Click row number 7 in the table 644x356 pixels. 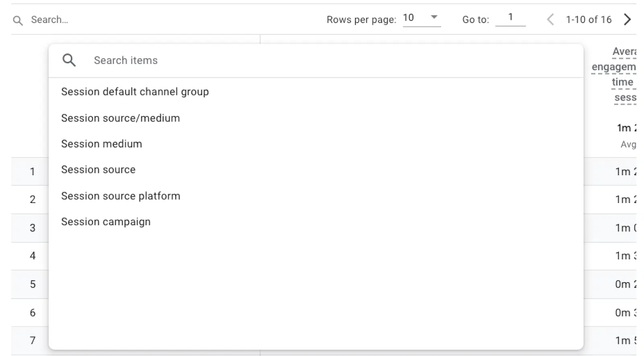point(32,341)
